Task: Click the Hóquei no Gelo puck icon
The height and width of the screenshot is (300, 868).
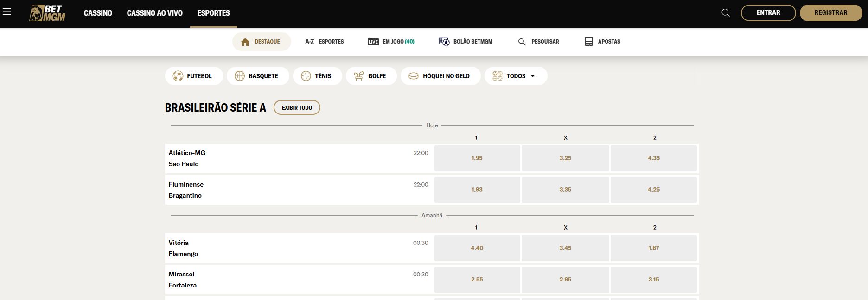Action: pos(414,76)
